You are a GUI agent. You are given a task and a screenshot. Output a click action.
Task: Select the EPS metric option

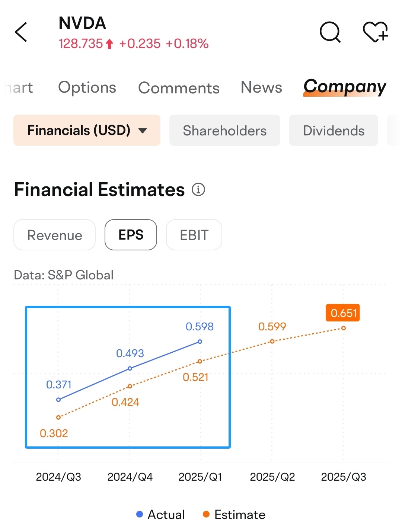pos(131,235)
